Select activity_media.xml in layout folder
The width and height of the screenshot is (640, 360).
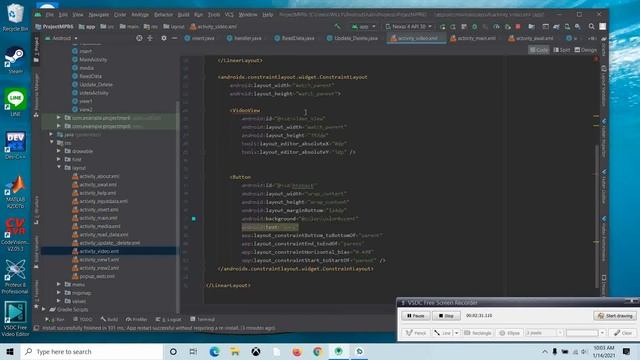pyautogui.click(x=100, y=226)
